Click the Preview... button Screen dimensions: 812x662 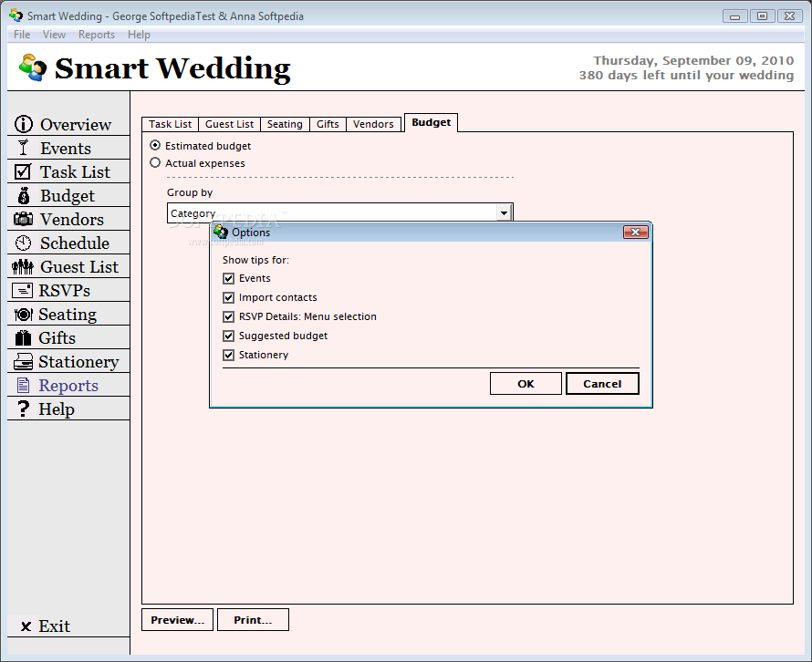(x=177, y=619)
